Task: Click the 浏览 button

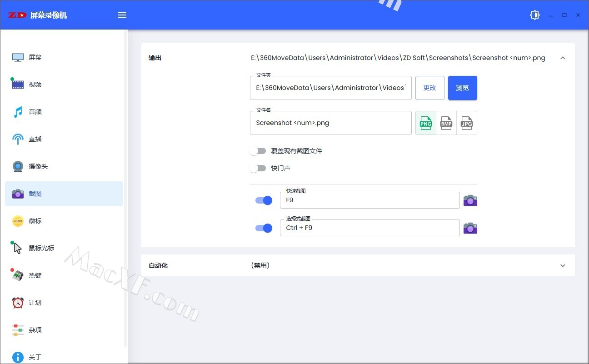Action: [x=462, y=88]
